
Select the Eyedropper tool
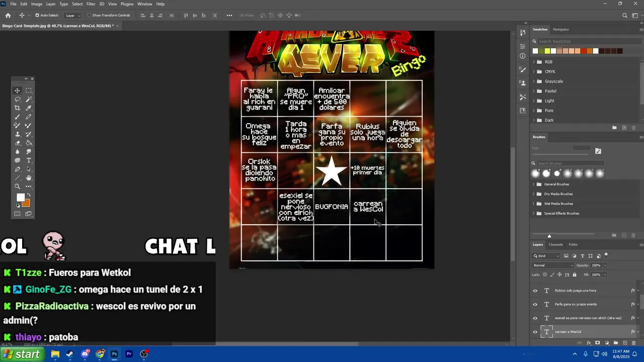(29, 108)
